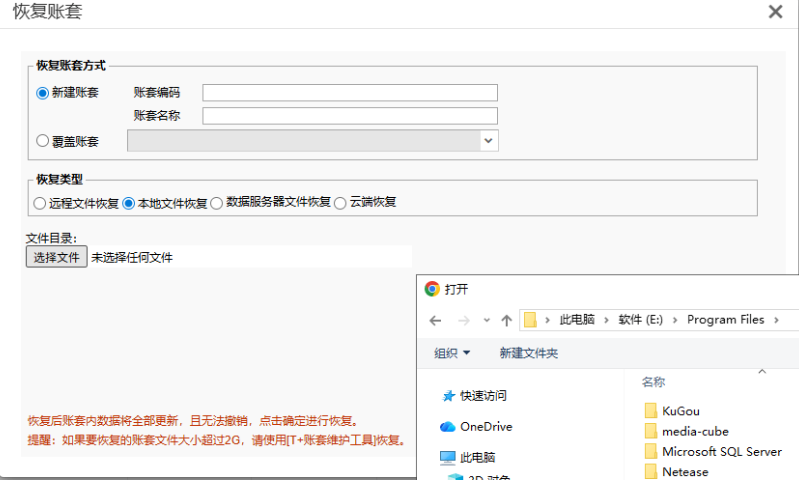
Task: Expand chevron after 此电脑 in address bar
Action: tap(606, 320)
